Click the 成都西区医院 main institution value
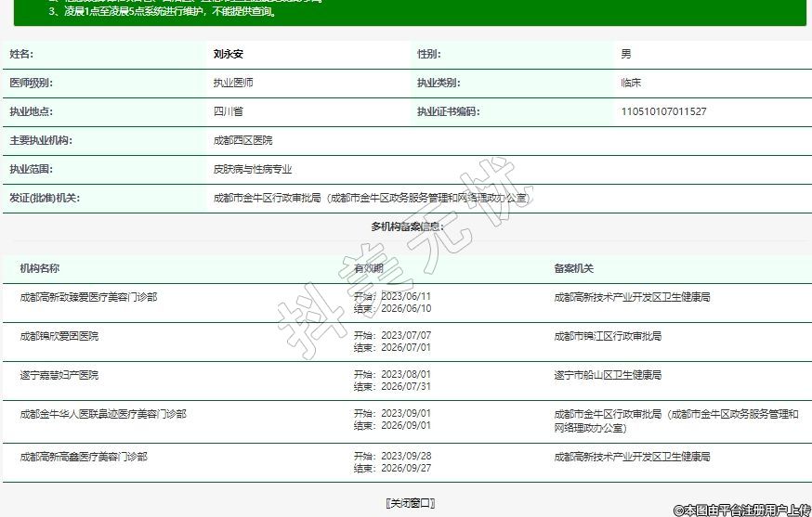 [x=243, y=140]
